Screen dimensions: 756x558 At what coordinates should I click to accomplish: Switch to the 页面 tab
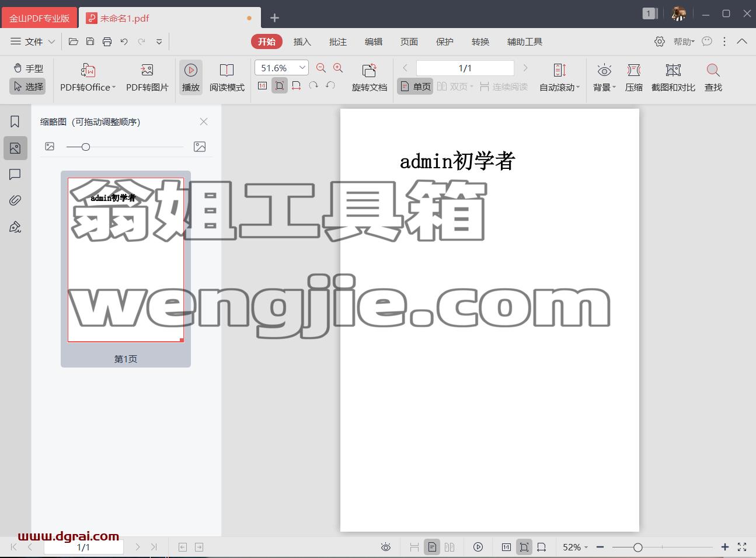pos(409,41)
